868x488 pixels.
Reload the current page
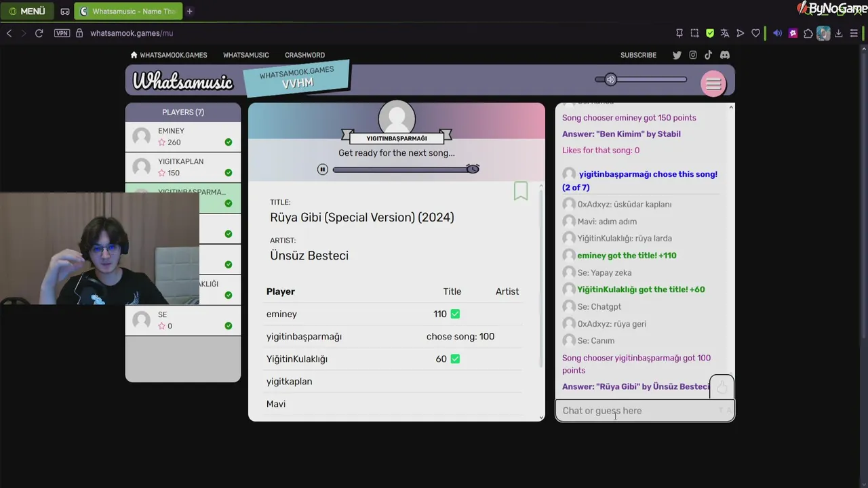click(39, 33)
